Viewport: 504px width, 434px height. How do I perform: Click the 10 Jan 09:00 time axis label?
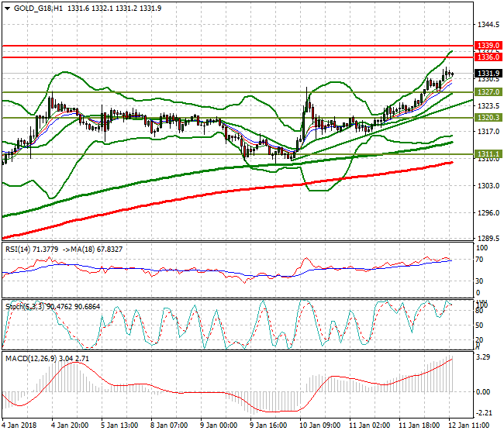coord(319,425)
